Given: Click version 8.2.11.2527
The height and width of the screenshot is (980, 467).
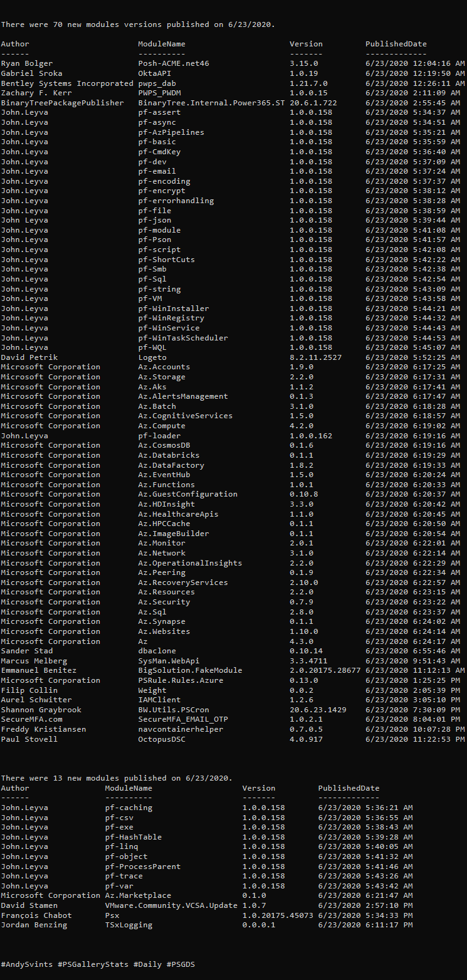Looking at the screenshot, I should [316, 357].
